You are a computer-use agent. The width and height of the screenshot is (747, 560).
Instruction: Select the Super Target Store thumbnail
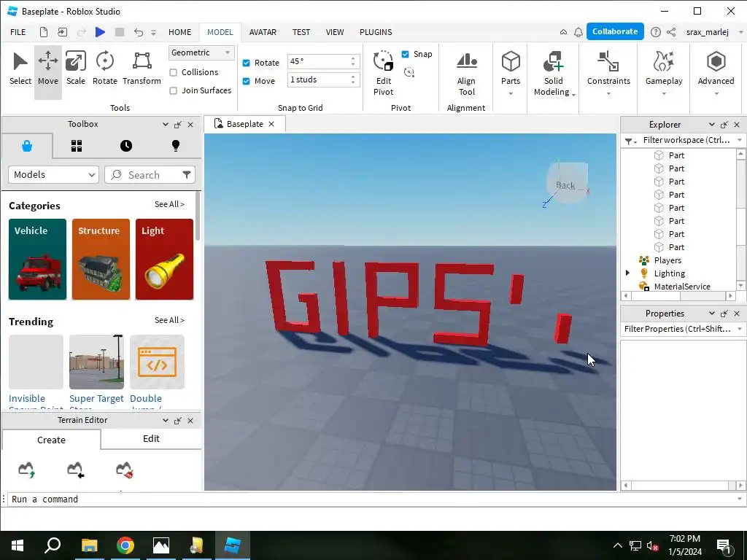coord(96,362)
